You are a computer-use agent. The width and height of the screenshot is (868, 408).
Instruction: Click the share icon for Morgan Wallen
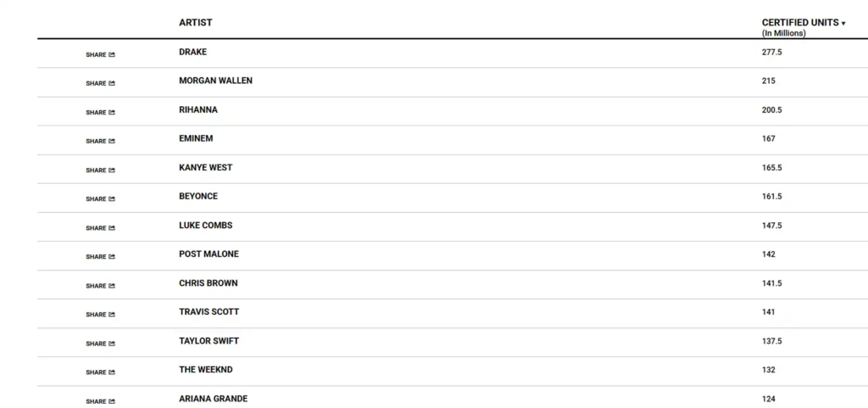click(x=112, y=84)
